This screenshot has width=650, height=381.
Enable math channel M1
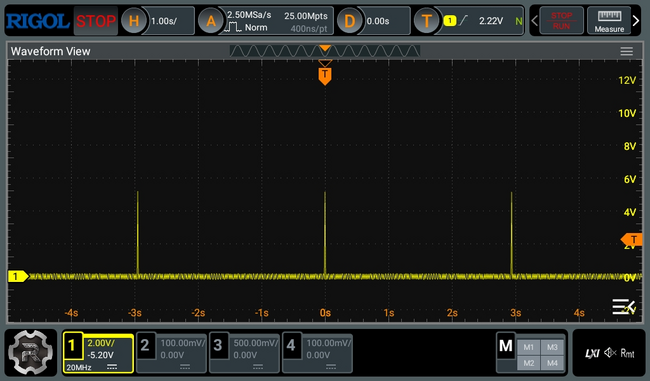coord(529,347)
